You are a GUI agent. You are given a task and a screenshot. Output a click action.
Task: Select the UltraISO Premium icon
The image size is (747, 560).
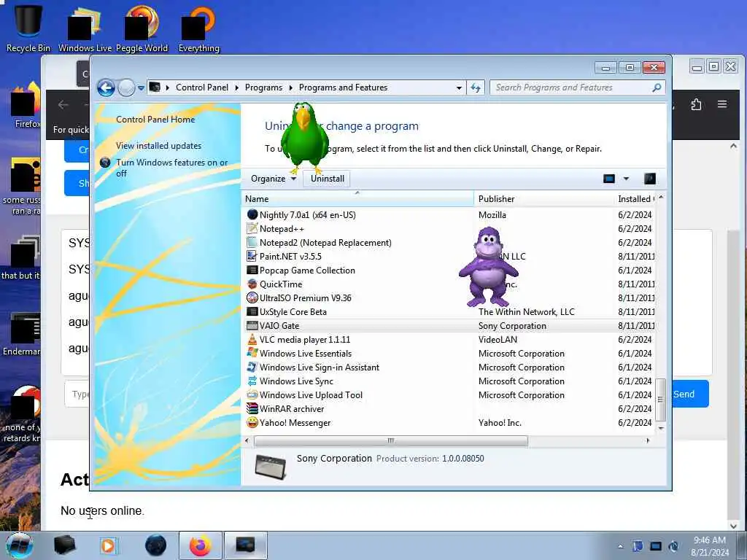tap(252, 298)
